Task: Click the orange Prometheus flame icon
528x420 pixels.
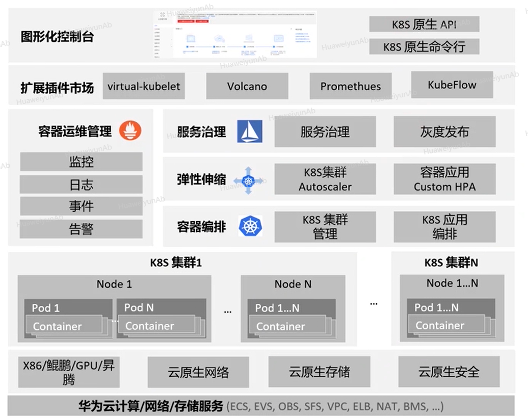Action: click(x=130, y=130)
